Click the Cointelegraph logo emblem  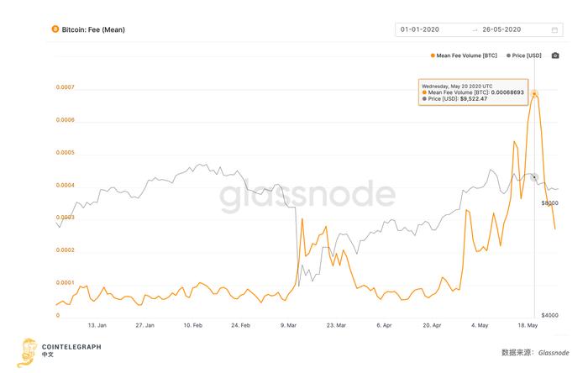pos(28,349)
